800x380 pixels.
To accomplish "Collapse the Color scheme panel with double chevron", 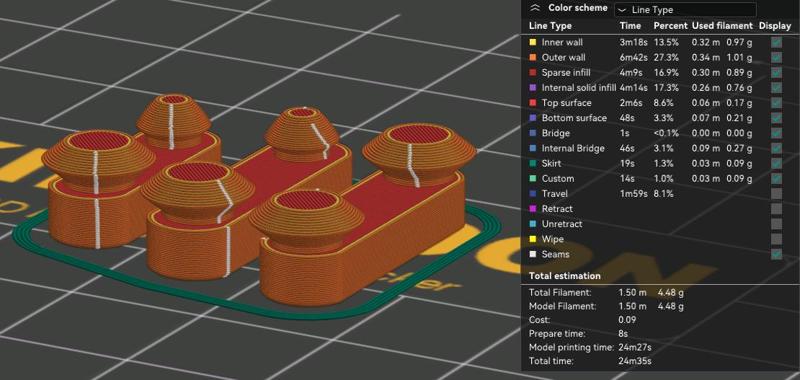I will pos(535,8).
